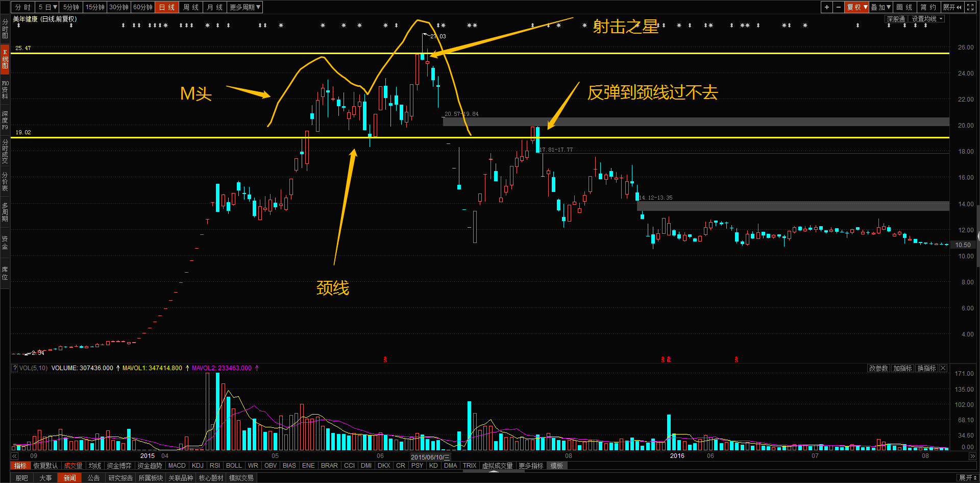Click 换指标 to change indicator
980x483 pixels.
coord(926,368)
